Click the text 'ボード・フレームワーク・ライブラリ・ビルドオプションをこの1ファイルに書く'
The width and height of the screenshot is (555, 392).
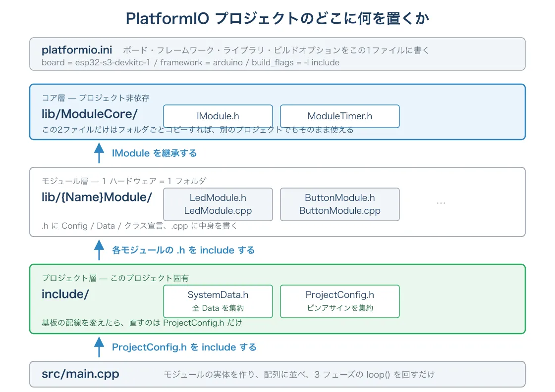click(276, 50)
